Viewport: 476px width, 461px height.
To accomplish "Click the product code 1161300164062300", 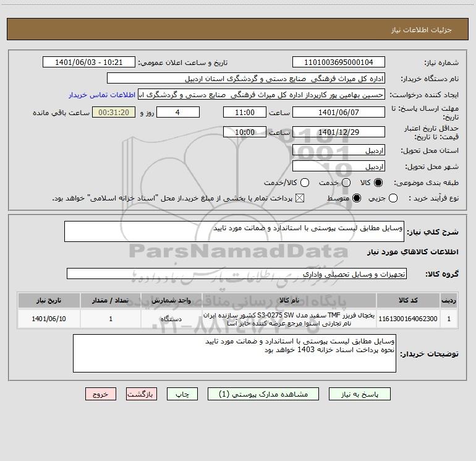I will [408, 319].
